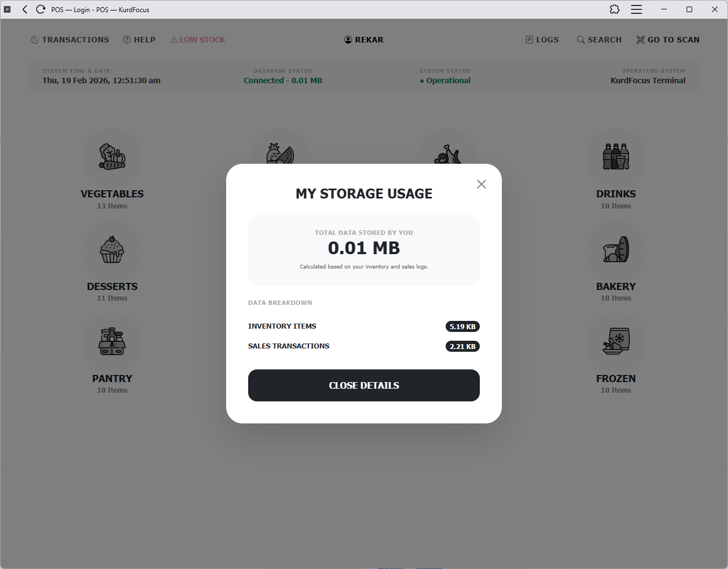Screen dimensions: 728x569
Task: Open the Vegetables category icon
Action: point(112,157)
